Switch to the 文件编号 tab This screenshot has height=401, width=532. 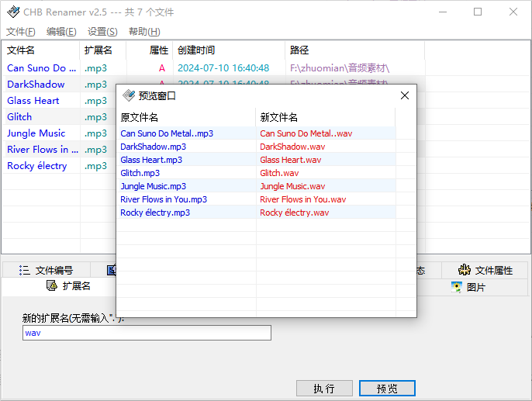point(47,270)
